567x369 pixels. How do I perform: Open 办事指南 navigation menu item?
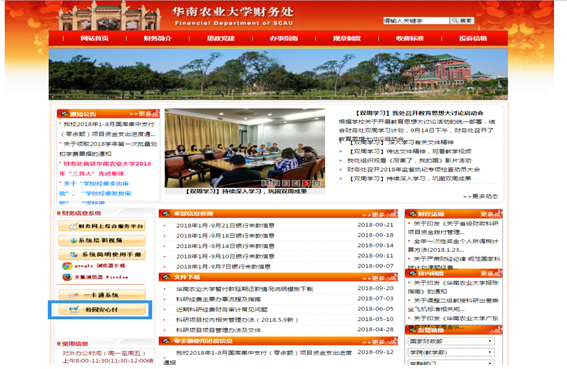point(284,38)
